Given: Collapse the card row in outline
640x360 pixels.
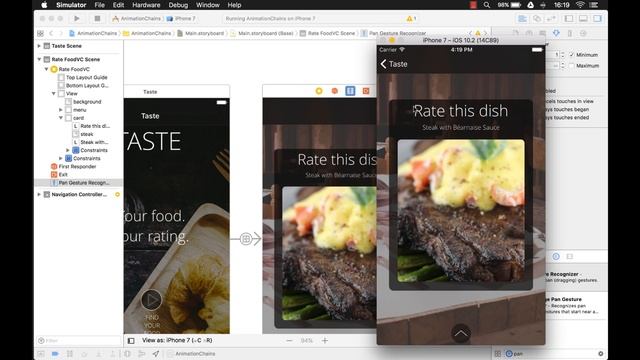Looking at the screenshot, I should [x=61, y=118].
